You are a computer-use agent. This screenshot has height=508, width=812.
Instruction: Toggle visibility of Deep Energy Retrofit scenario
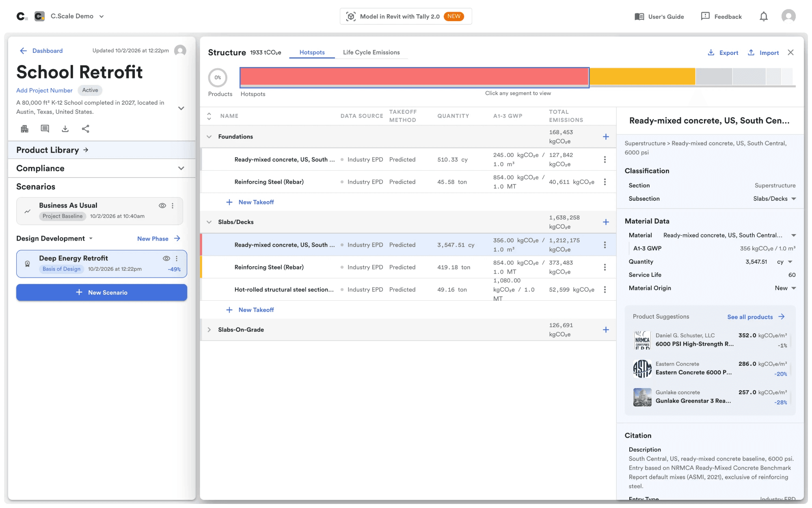(x=166, y=258)
